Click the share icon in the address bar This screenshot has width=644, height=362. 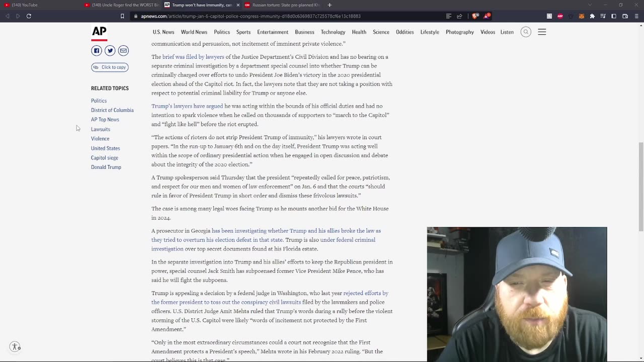coord(459,16)
